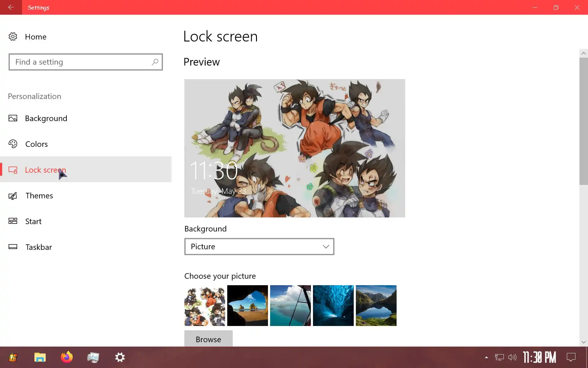Click the Background picture icon in sidebar

point(13,118)
